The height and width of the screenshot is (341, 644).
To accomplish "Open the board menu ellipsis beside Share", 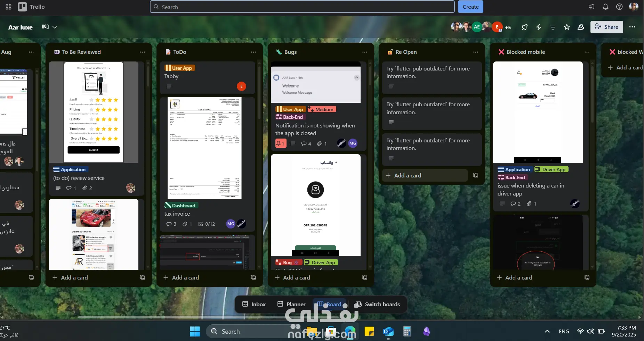I will [632, 27].
